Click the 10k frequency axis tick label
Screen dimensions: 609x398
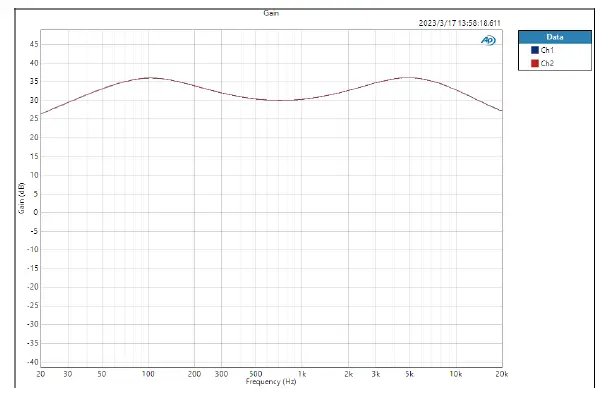pos(456,374)
